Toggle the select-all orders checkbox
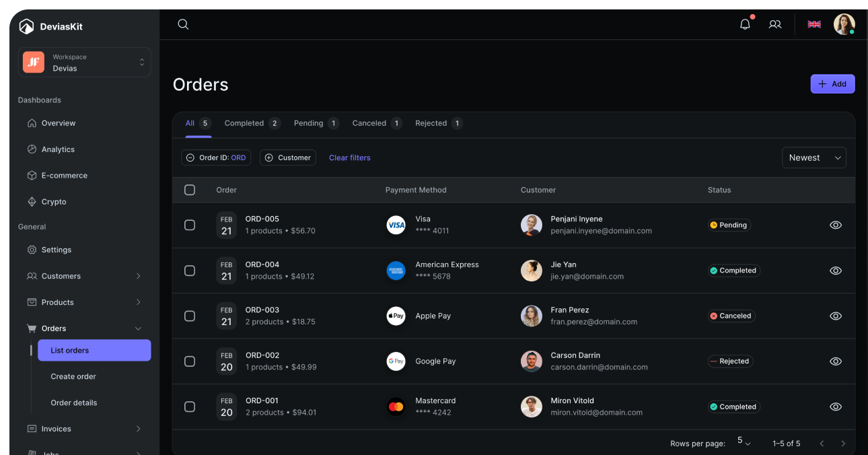 pos(190,190)
